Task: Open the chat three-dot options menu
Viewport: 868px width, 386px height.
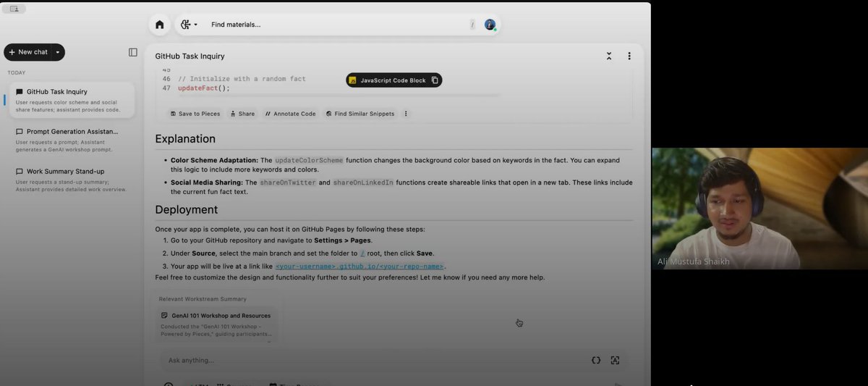Action: [629, 56]
